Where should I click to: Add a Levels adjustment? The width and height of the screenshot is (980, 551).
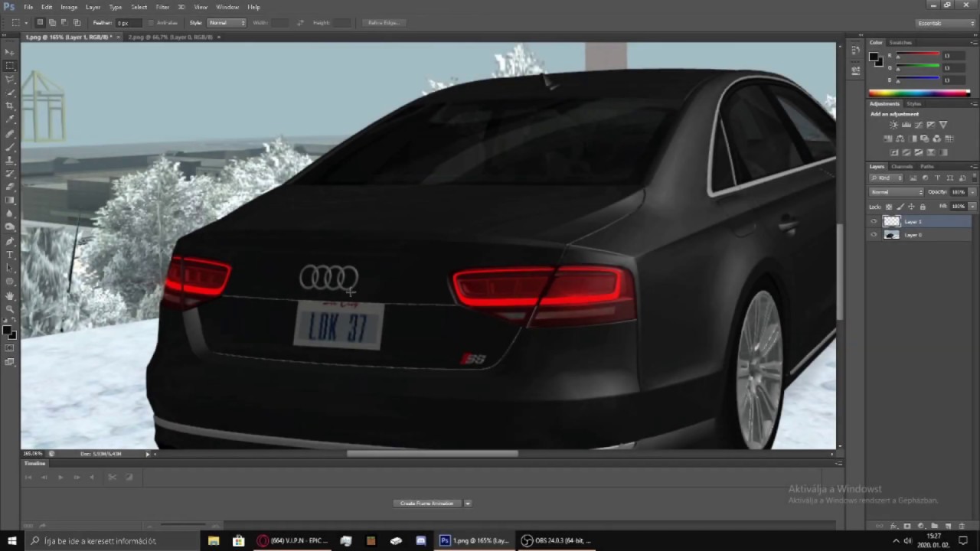point(906,125)
